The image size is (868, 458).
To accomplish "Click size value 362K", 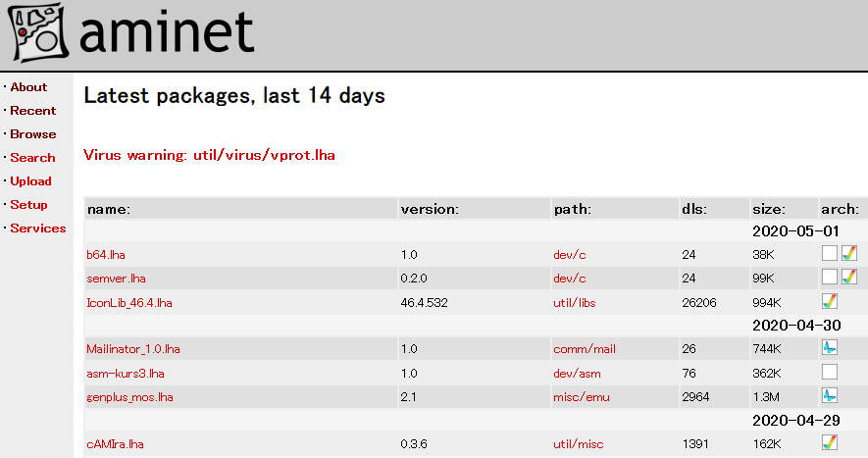I will click(767, 374).
